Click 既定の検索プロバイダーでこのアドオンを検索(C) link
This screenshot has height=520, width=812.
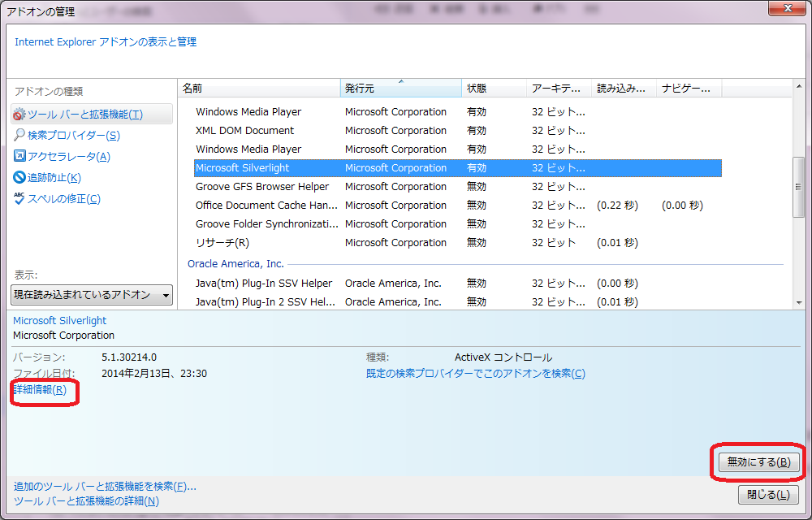click(475, 374)
